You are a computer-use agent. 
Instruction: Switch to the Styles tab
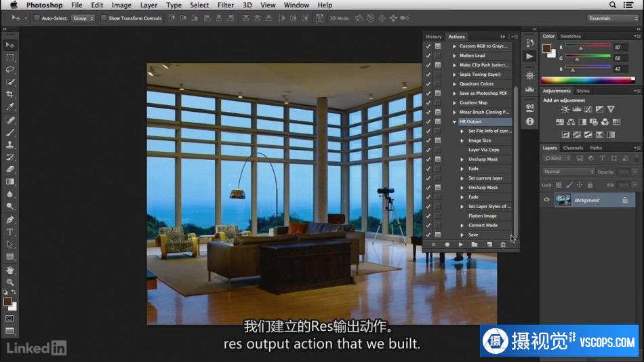[x=583, y=91]
